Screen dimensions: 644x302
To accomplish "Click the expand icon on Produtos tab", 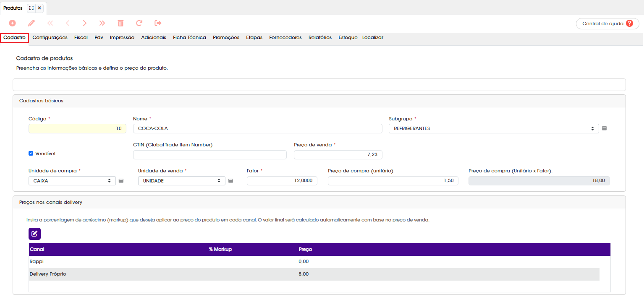I will coord(31,8).
